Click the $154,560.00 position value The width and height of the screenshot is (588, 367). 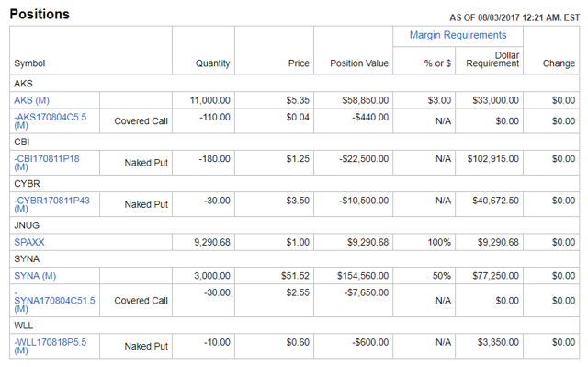(363, 276)
